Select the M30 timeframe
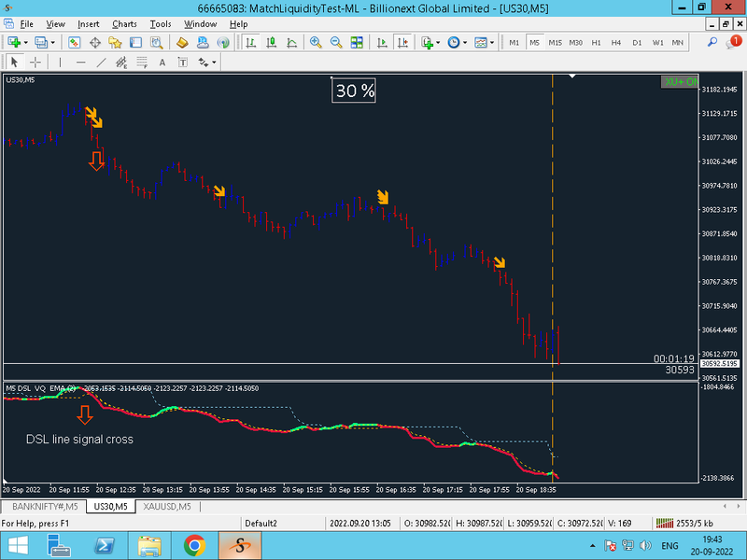Image resolution: width=747 pixels, height=560 pixels. click(575, 42)
